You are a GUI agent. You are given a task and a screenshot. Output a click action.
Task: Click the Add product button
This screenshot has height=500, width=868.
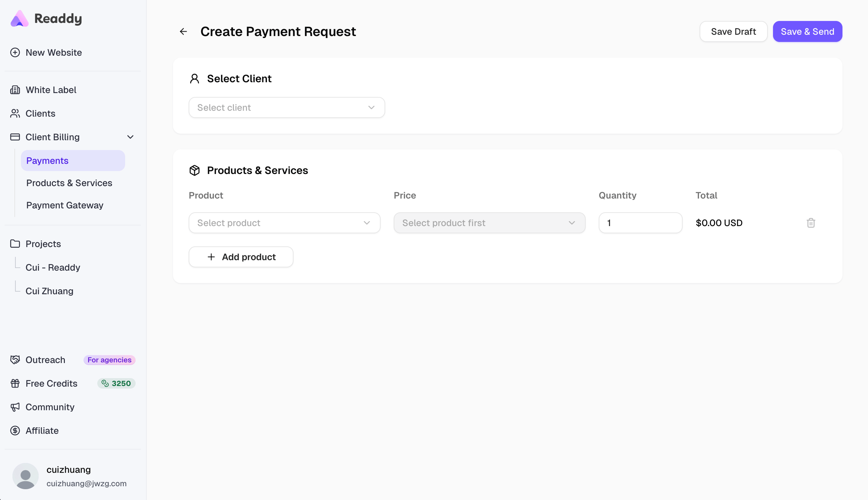(x=241, y=257)
